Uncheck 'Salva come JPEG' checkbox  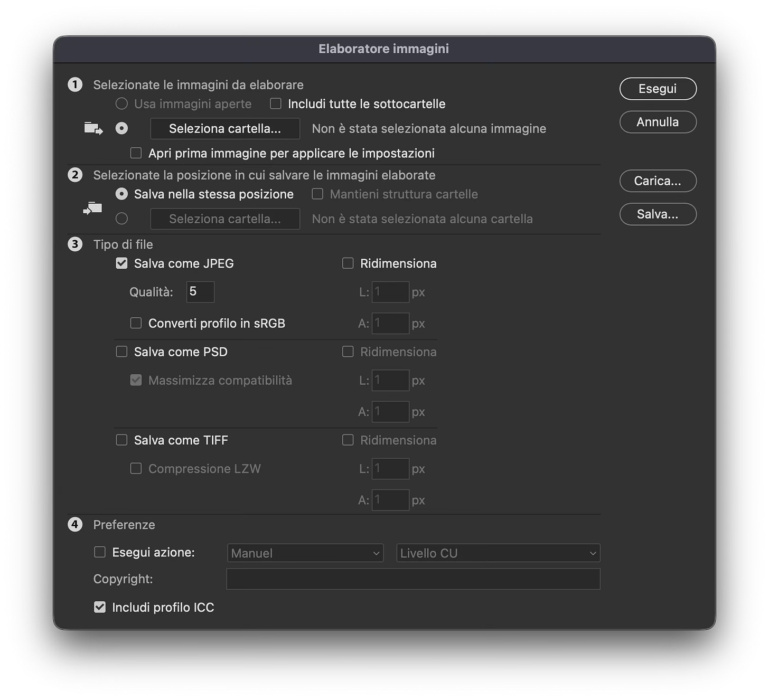121,263
